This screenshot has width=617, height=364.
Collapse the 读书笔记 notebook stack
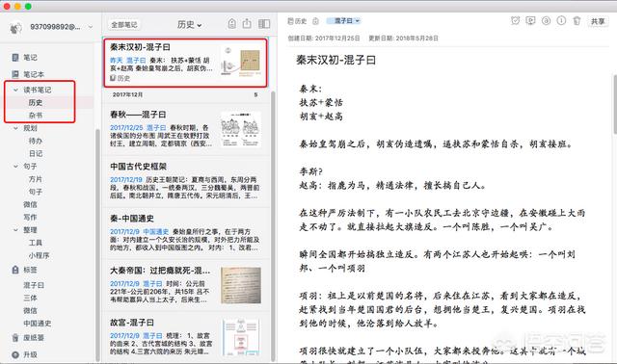tap(15, 90)
